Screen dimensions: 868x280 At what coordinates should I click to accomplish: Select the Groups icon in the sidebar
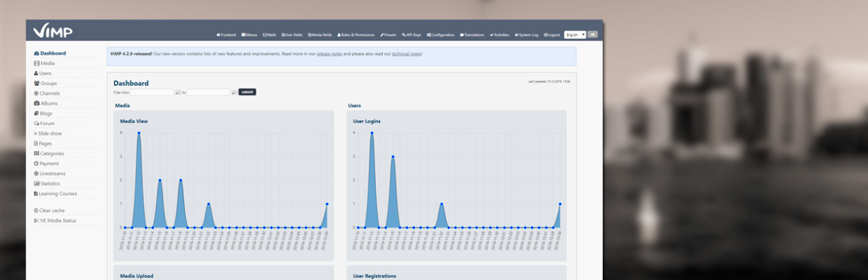[36, 83]
